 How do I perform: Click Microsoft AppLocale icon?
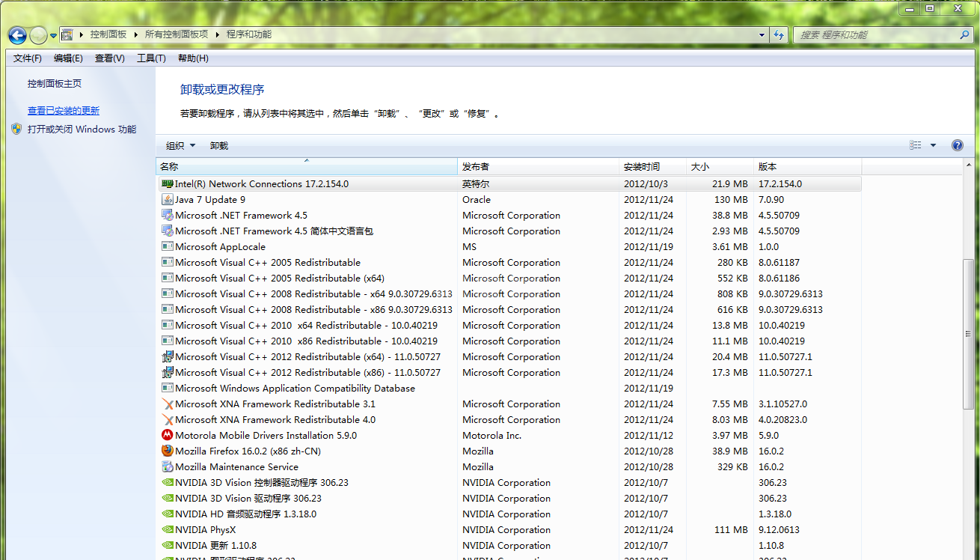[x=168, y=246]
